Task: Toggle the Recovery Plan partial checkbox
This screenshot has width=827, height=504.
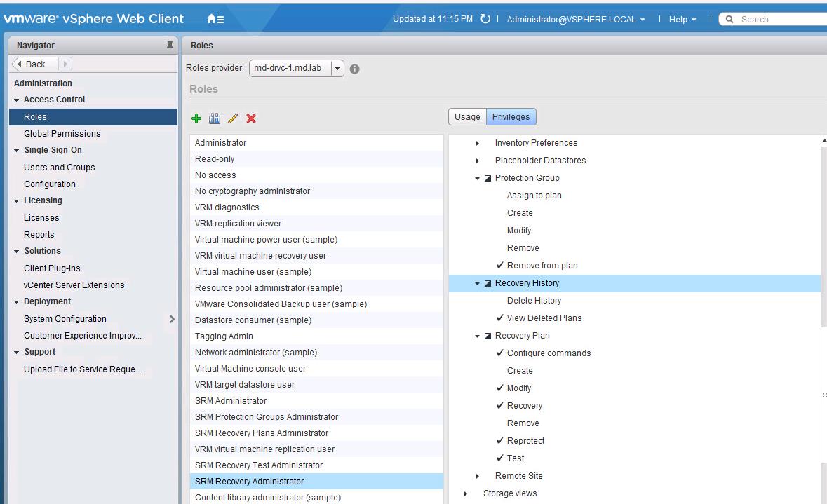Action: (488, 336)
